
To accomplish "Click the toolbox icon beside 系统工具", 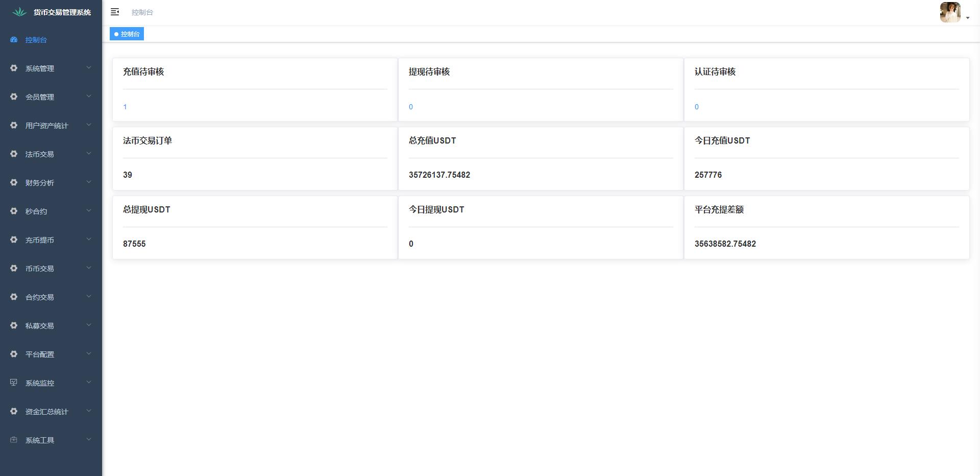I will point(14,440).
